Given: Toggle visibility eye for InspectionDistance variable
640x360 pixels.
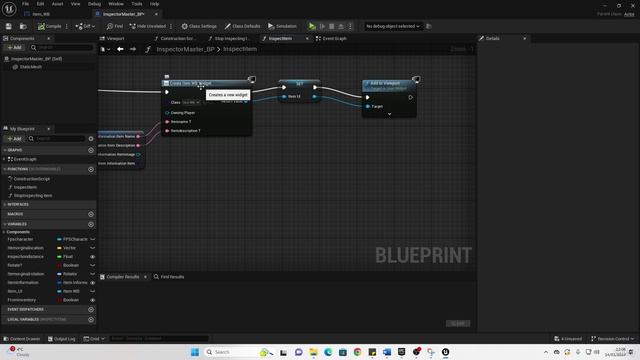Looking at the screenshot, I should click(93, 257).
